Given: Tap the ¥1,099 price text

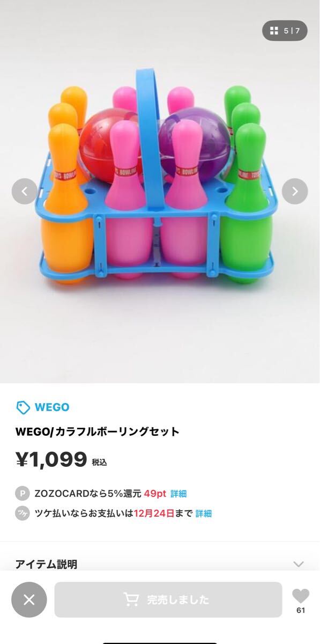Looking at the screenshot, I should pos(51,460).
